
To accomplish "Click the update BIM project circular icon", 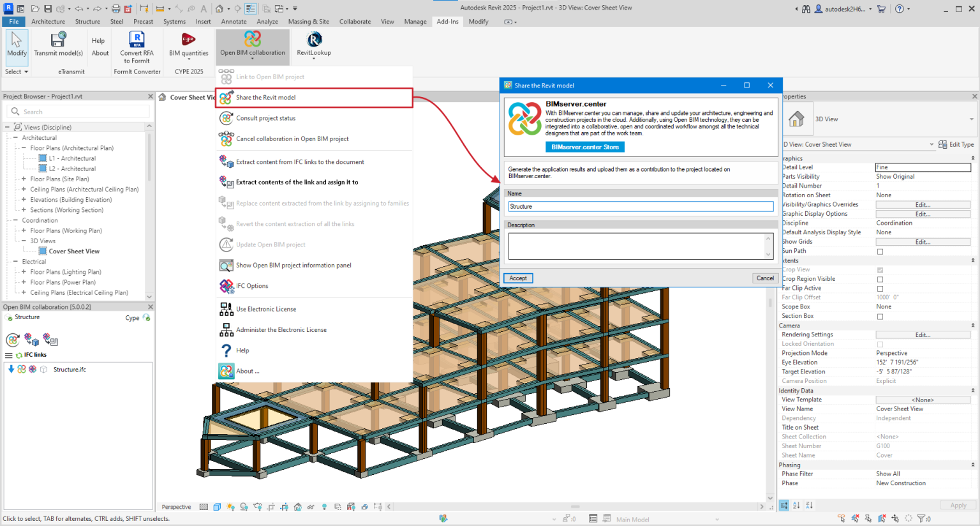I will click(13, 340).
